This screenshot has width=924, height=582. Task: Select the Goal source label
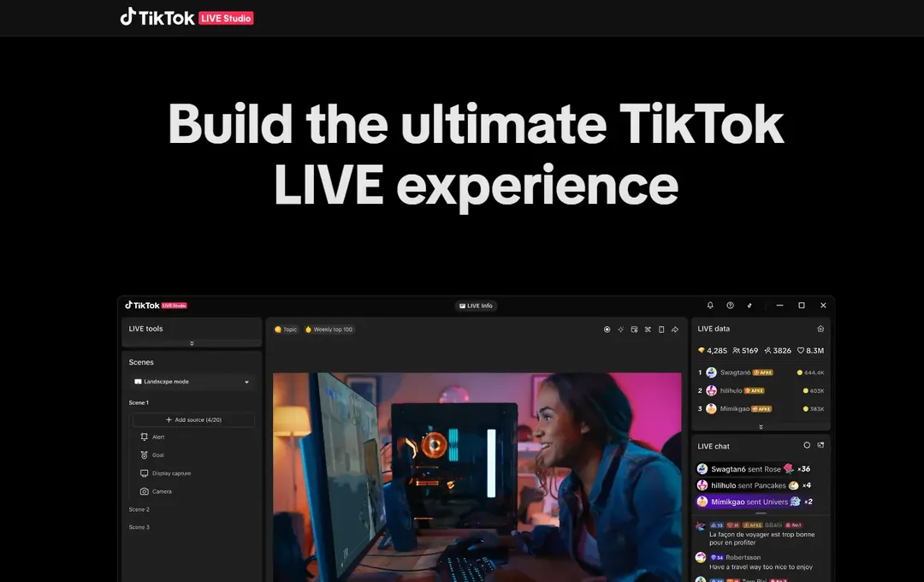(158, 455)
